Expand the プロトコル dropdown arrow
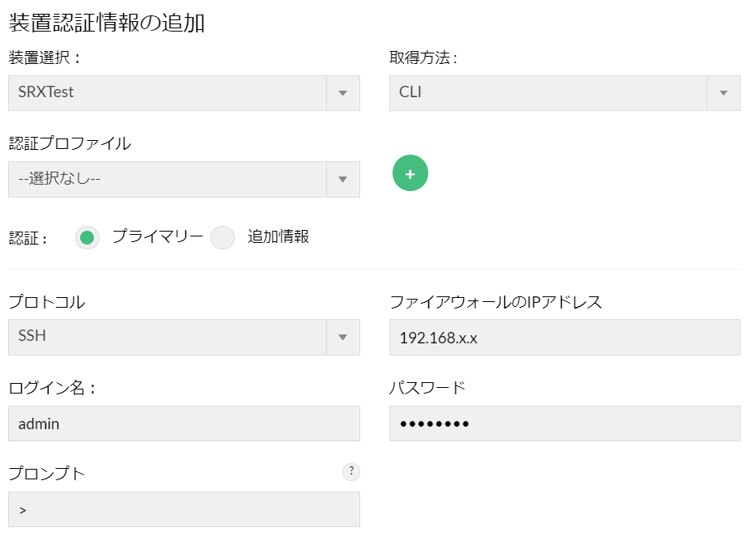Screen dimensions: 756x549 tap(342, 337)
